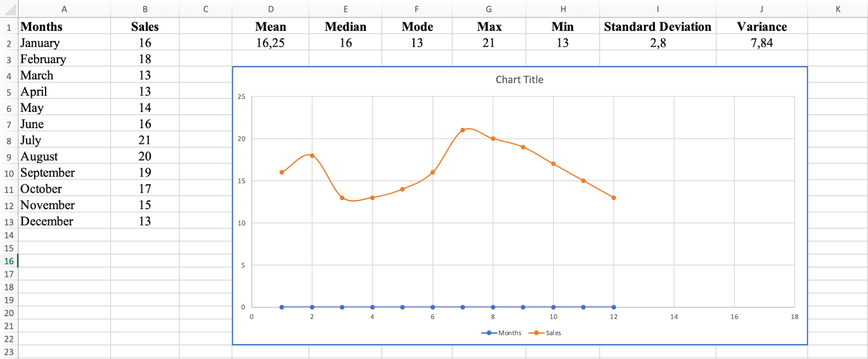Select the Months legend entry in the chart
Viewport: 868px width, 359px height.
coord(510,332)
